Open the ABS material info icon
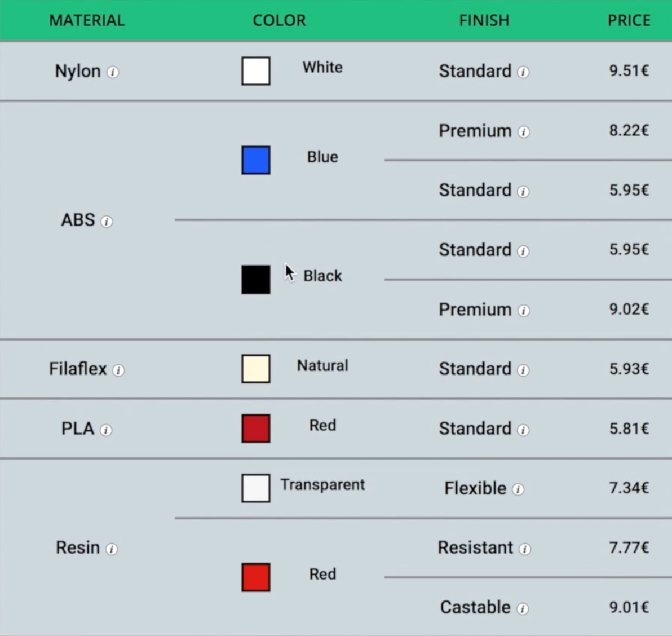This screenshot has height=636, width=672. click(x=107, y=222)
